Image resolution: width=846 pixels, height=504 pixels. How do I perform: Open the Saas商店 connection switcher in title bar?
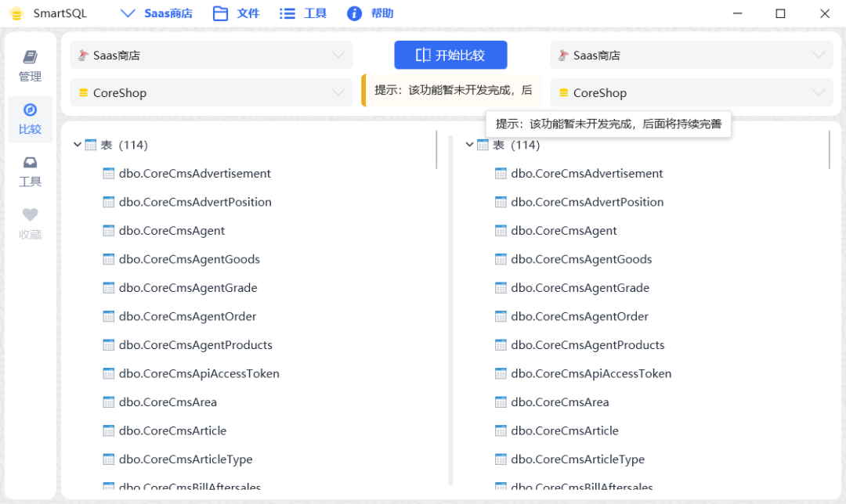click(x=157, y=13)
